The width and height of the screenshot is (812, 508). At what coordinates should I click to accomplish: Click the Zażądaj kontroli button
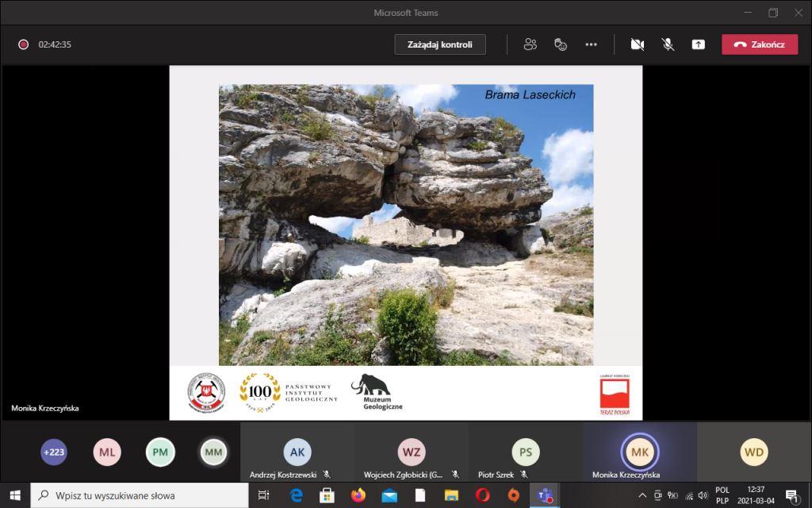point(440,44)
